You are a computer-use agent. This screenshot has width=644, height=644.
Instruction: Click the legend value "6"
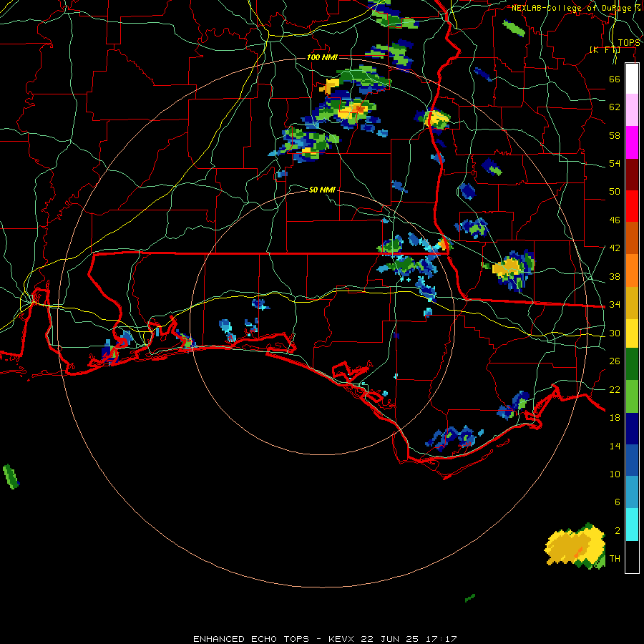[617, 502]
